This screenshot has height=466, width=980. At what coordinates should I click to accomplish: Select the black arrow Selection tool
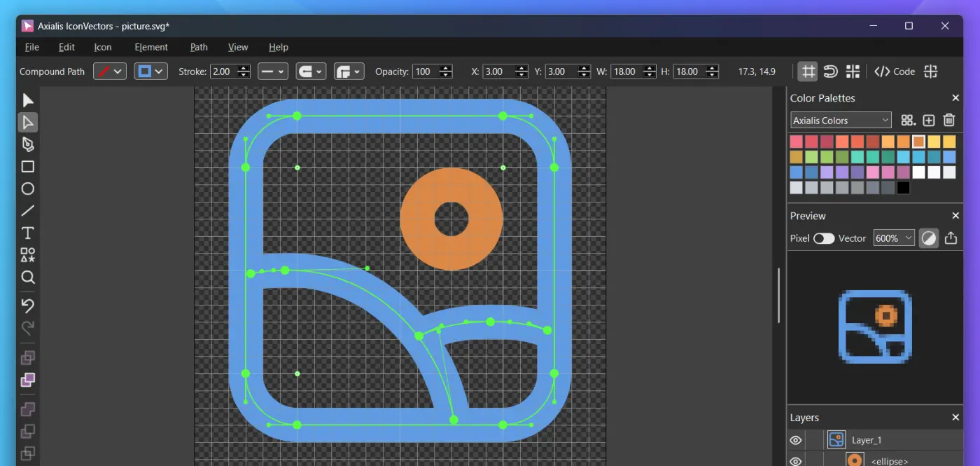click(x=28, y=100)
